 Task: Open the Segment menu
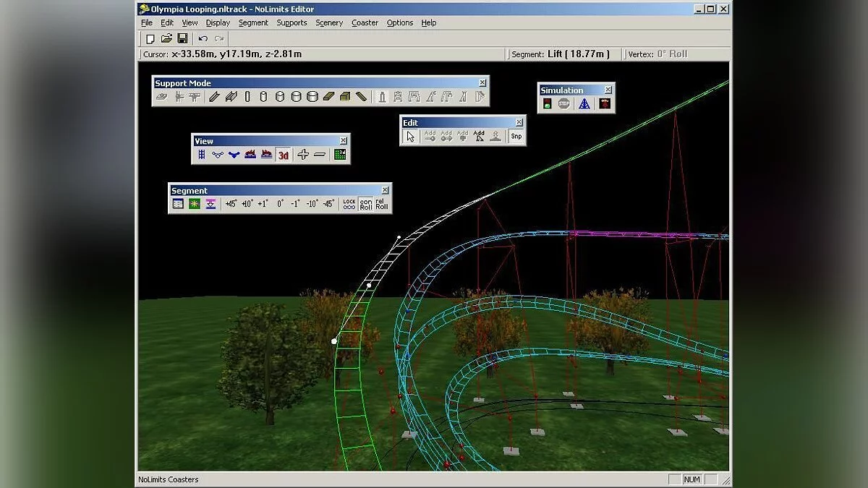[x=253, y=22]
